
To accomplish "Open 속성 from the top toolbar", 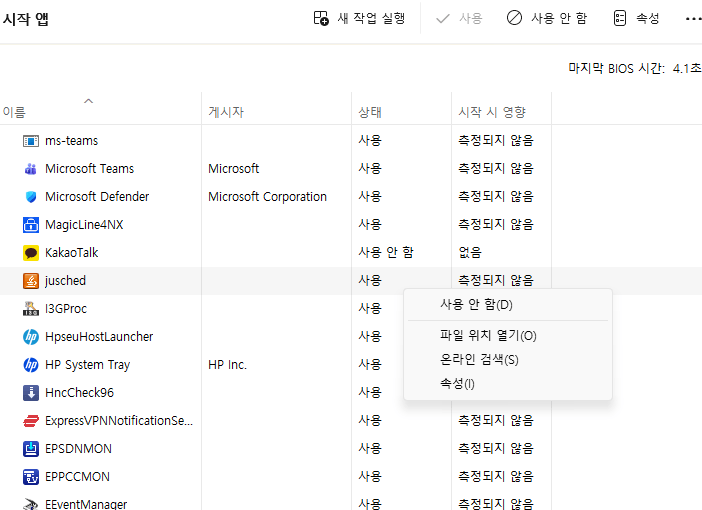I will point(636,19).
